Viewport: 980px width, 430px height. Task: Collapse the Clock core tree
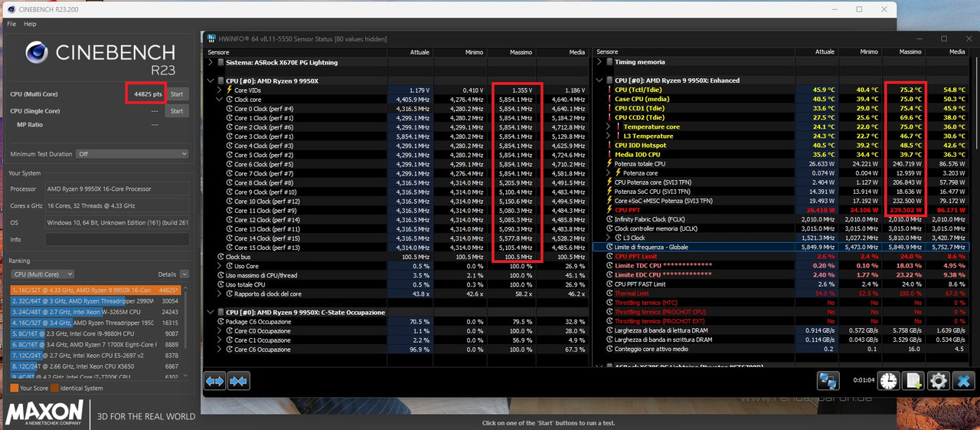pyautogui.click(x=220, y=99)
